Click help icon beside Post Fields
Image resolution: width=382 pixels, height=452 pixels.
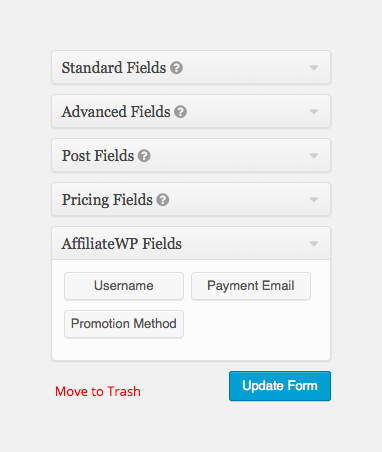144,156
